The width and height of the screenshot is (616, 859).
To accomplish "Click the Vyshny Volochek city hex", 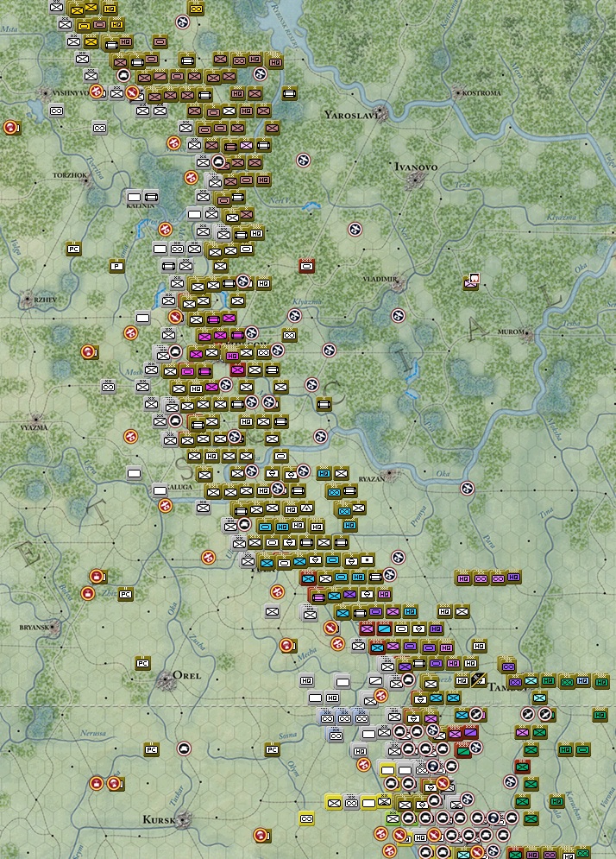I will (x=46, y=93).
